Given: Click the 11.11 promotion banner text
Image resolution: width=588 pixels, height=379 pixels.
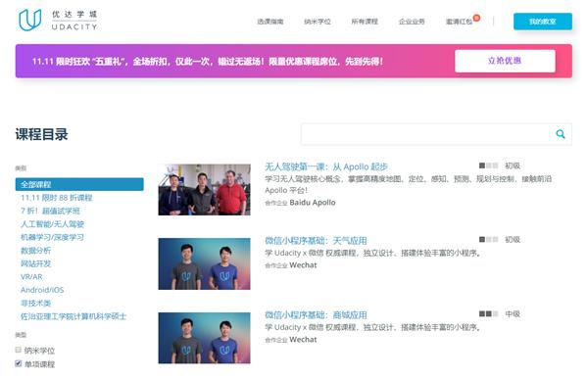Looking at the screenshot, I should point(208,61).
